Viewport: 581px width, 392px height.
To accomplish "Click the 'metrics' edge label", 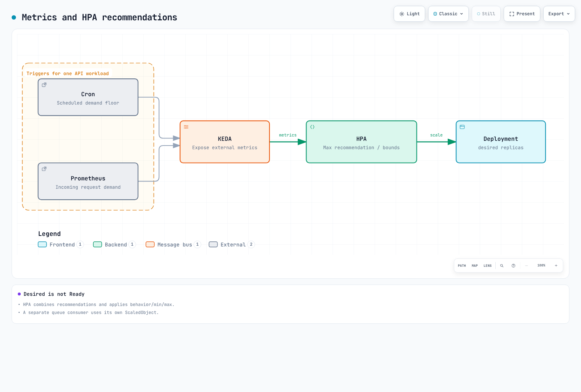I will (288, 135).
